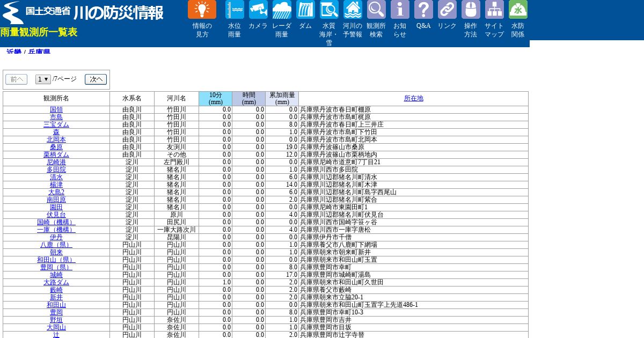
Task: Click cumulative rainfall value 19.0
Action: pyautogui.click(x=291, y=147)
